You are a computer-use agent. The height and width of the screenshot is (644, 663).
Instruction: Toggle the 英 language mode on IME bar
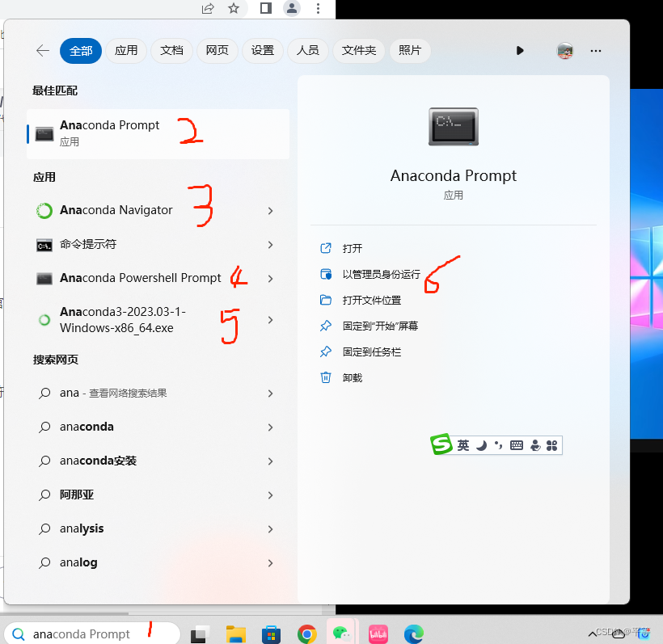(463, 445)
